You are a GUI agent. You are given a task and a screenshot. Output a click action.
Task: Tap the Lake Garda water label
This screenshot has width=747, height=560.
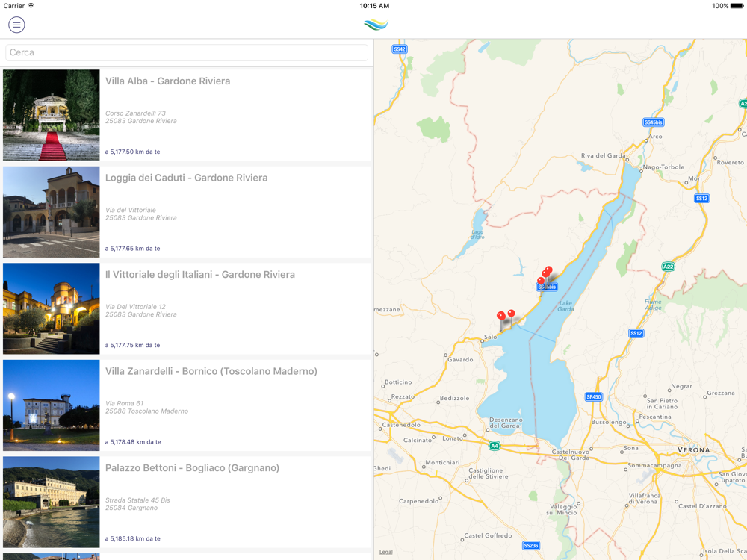click(565, 306)
